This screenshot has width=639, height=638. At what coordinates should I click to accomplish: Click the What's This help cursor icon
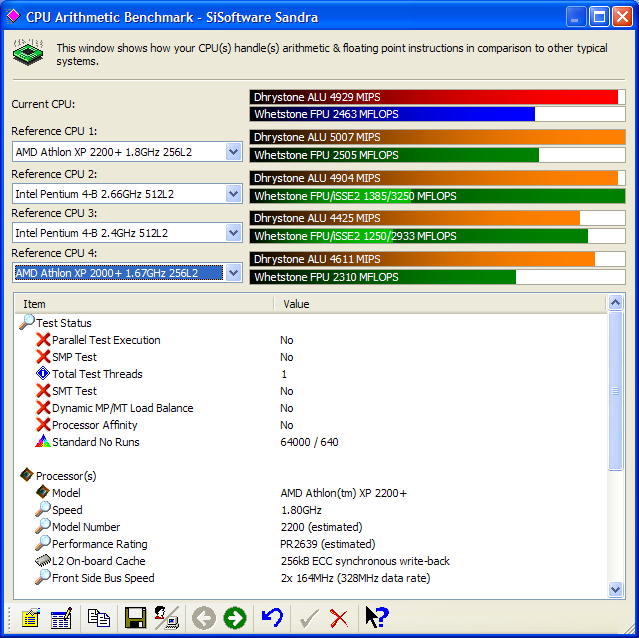pyautogui.click(x=377, y=617)
